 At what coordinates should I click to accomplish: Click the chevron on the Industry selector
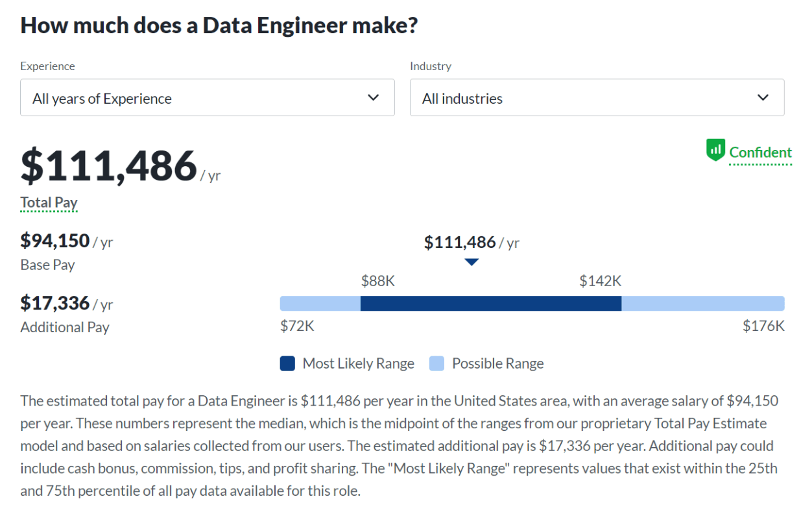click(763, 97)
